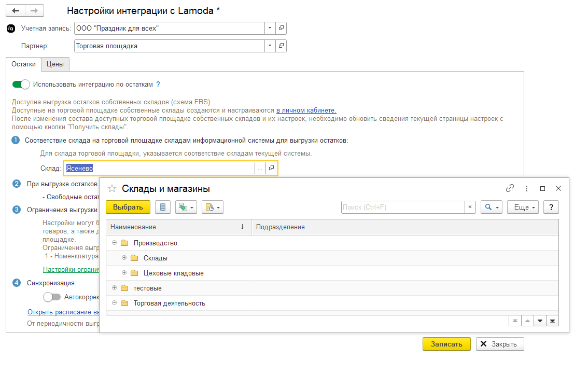Open the three-dot form menu
The image size is (588, 374).
pos(526,188)
